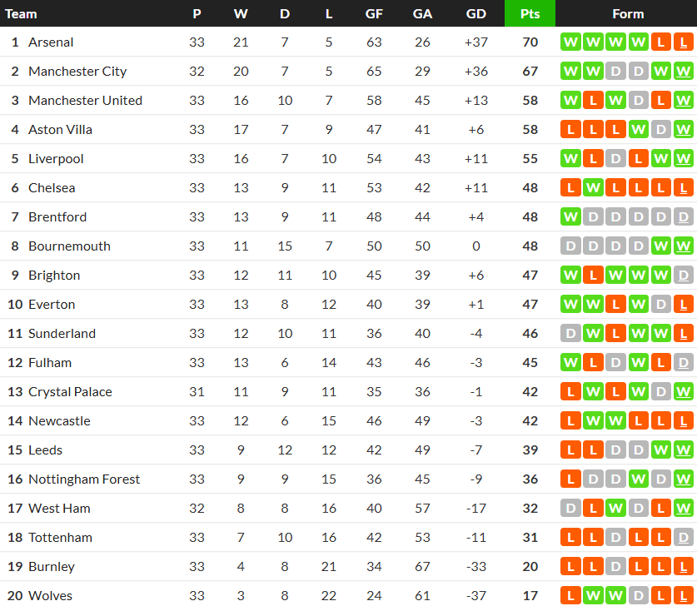Click the GF column header
Screen dimensions: 697x616
pos(374,13)
